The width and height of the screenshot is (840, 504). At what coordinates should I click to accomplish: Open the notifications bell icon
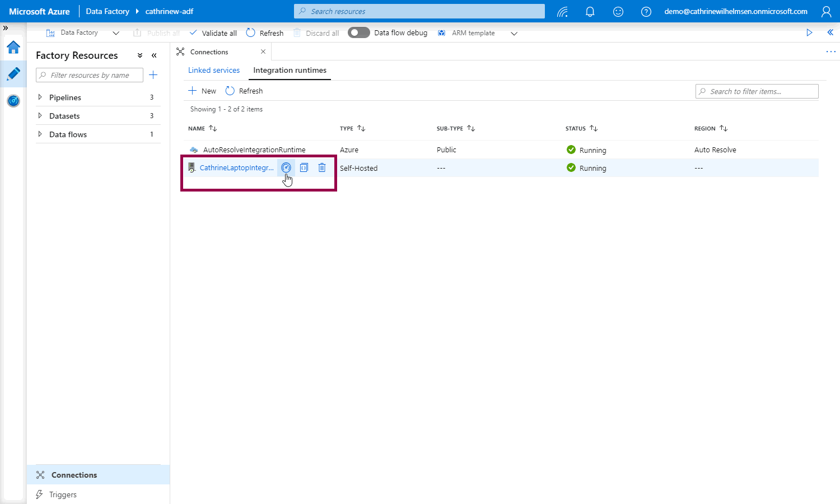[590, 11]
